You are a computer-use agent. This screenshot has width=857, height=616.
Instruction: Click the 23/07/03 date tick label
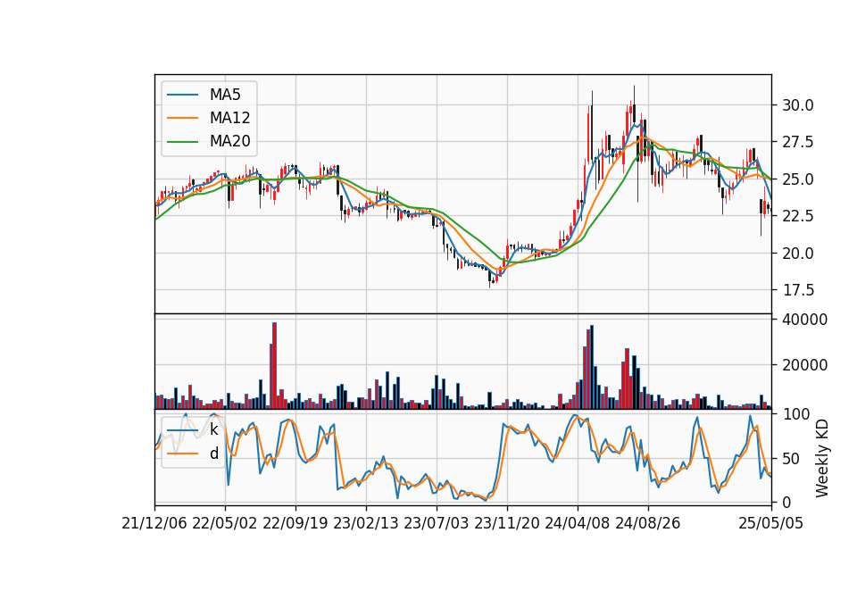coord(437,523)
